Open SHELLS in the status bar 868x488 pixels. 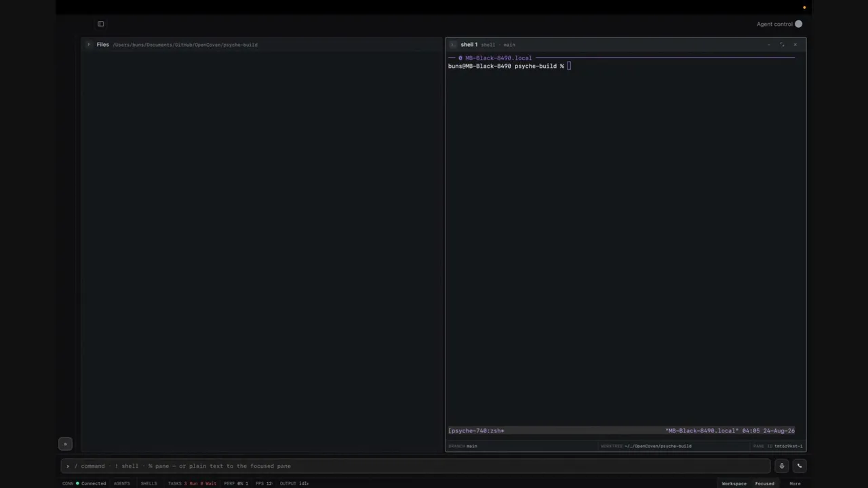click(x=149, y=483)
